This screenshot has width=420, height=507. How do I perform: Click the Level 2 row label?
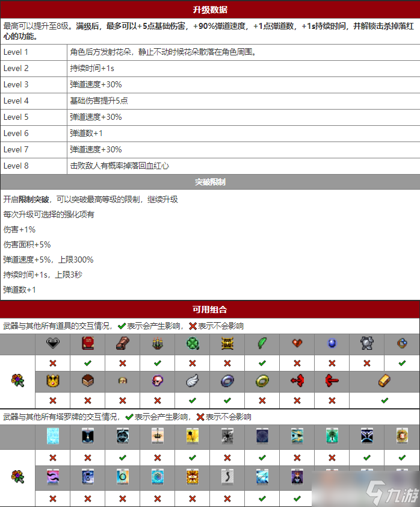[16, 68]
